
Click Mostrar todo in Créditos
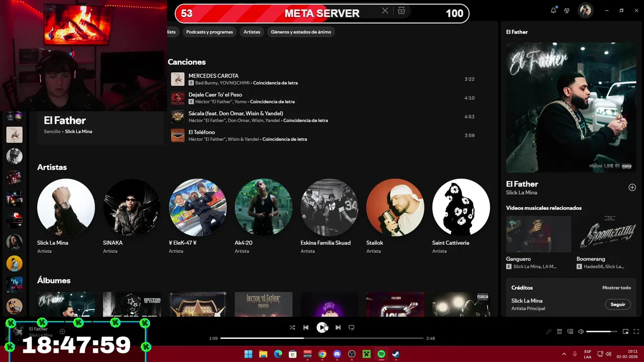[616, 288]
